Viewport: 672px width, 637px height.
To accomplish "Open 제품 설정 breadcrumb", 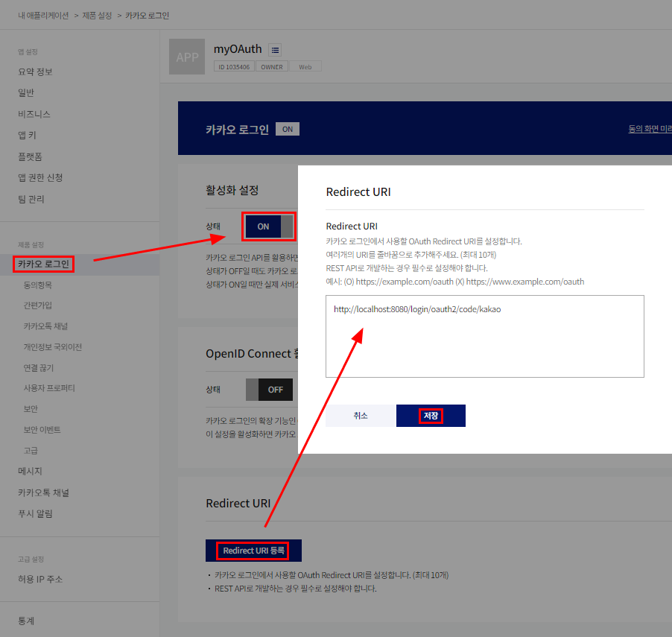I will pos(97,16).
